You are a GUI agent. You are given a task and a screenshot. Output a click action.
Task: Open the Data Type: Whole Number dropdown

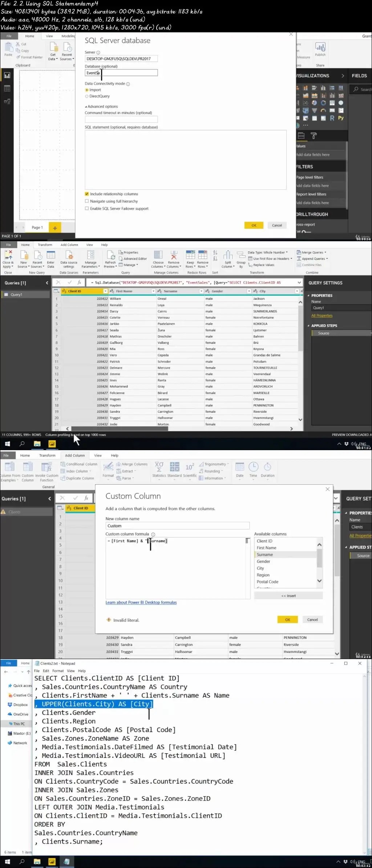coord(268,252)
